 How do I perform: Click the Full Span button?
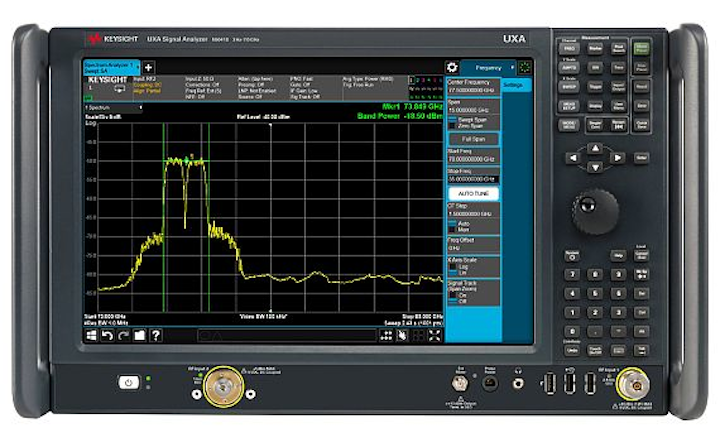click(x=473, y=139)
